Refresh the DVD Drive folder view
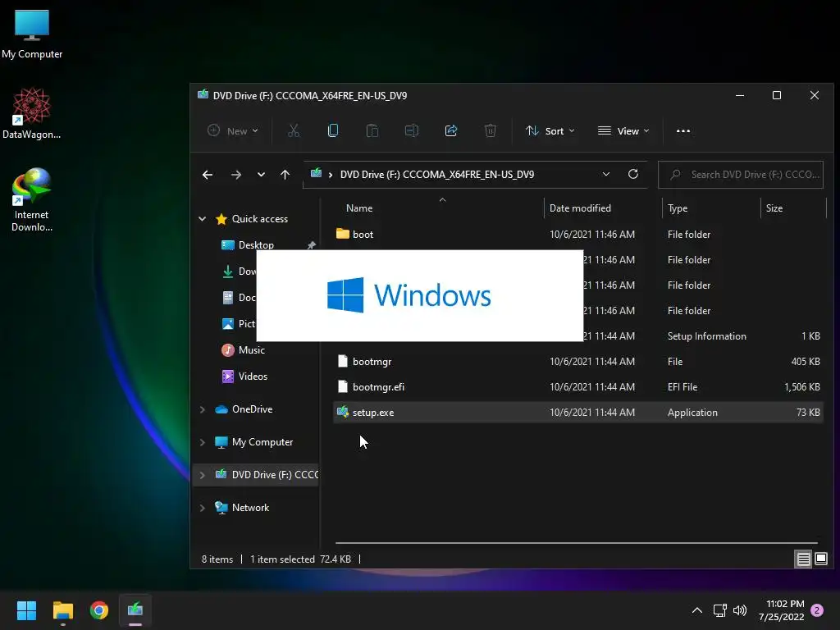The height and width of the screenshot is (630, 840). point(633,174)
